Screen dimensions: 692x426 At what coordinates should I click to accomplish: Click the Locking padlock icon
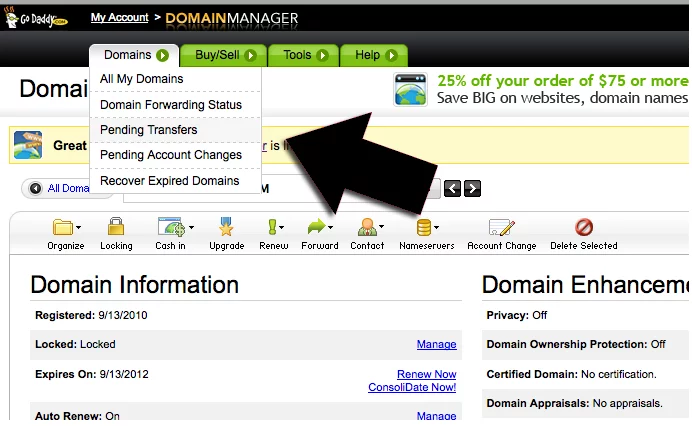tap(116, 228)
